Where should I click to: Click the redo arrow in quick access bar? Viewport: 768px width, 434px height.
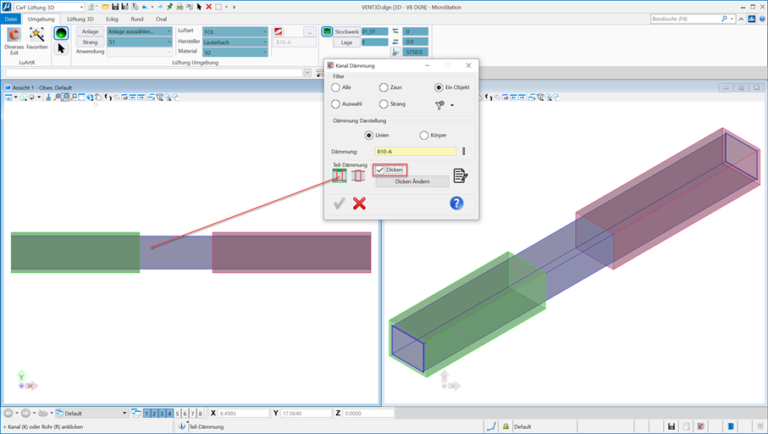[x=160, y=7]
